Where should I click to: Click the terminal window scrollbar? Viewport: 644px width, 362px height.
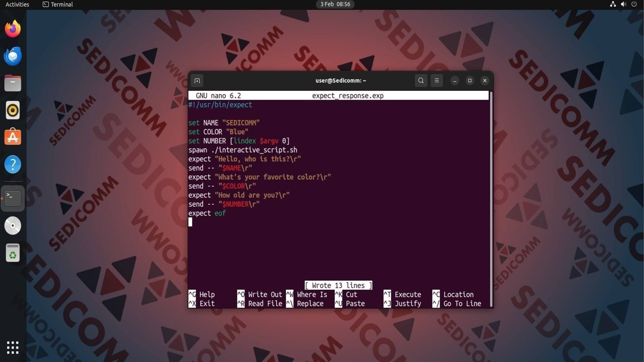[x=491, y=199]
